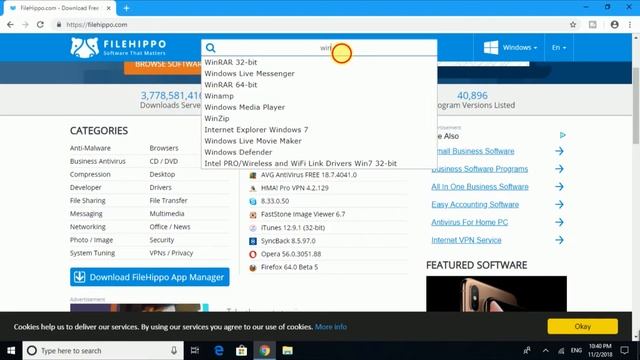This screenshot has height=360, width=640.
Task: Click inside the FileHippo search field
Action: click(x=319, y=48)
